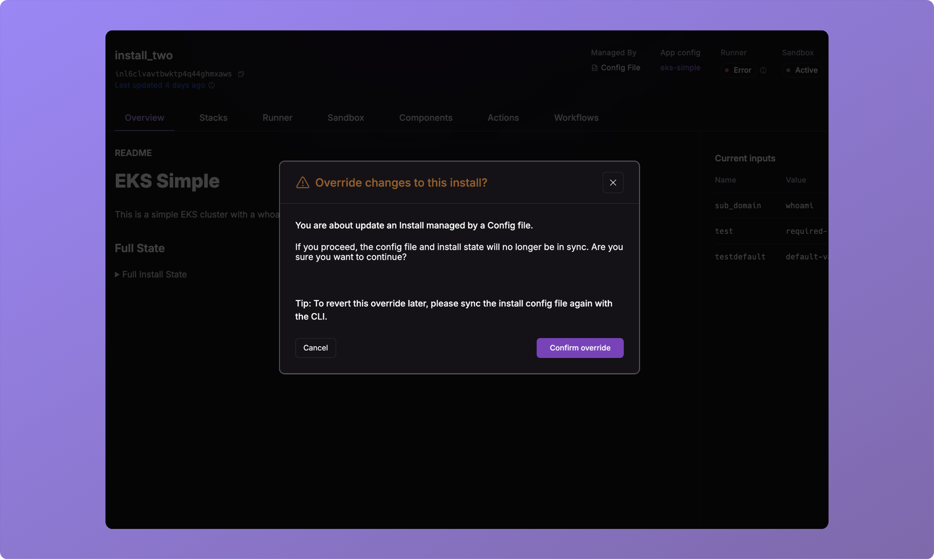Open the eks-simple app config link
Screen dimensions: 934x560
pos(680,68)
